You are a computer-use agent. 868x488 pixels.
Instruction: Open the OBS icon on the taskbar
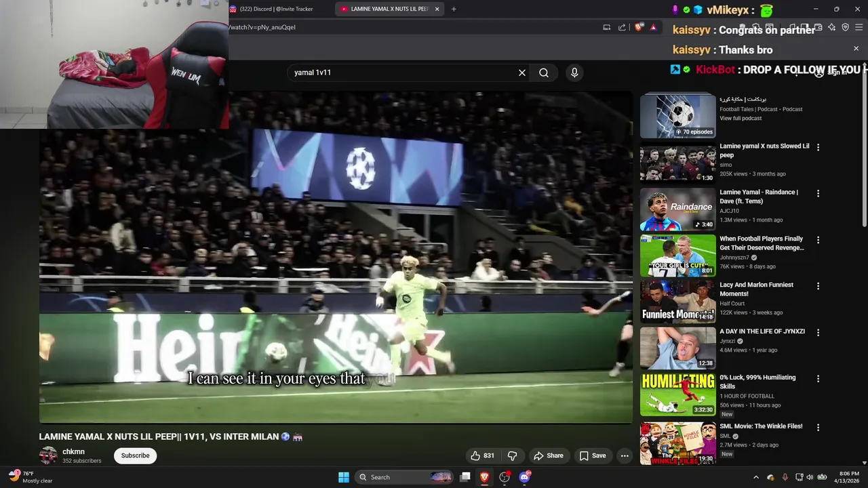[x=505, y=477]
